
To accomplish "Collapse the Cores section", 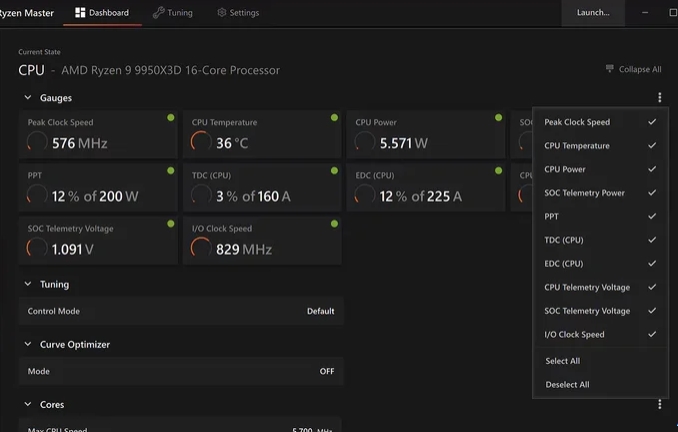I will pyautogui.click(x=28, y=404).
